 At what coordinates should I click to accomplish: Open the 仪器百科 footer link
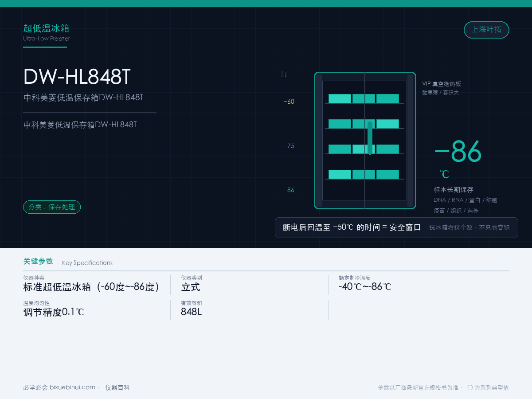pyautogui.click(x=117, y=387)
